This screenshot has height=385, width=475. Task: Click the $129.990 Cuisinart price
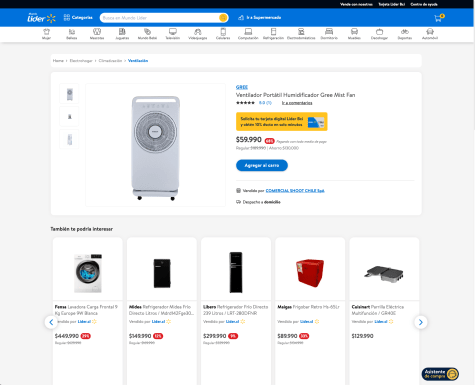[x=362, y=336]
